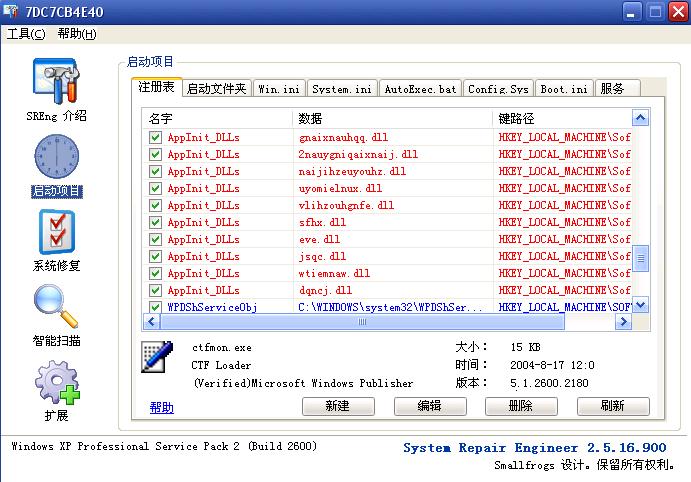Click the 刷新 button
This screenshot has height=482, width=691.
pos(613,406)
